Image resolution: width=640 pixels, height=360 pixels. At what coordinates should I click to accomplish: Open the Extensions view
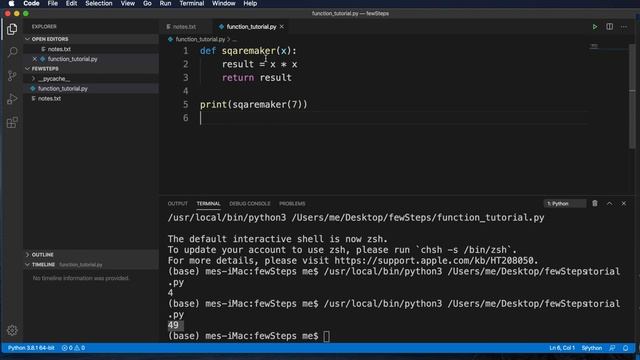click(12, 122)
